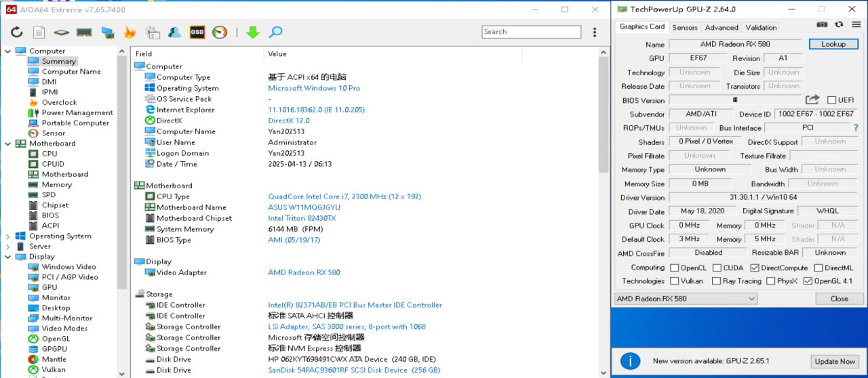This screenshot has width=868, height=378.
Task: Open the AMD Radeon RX 580 GPU dropdown
Action: (686, 299)
